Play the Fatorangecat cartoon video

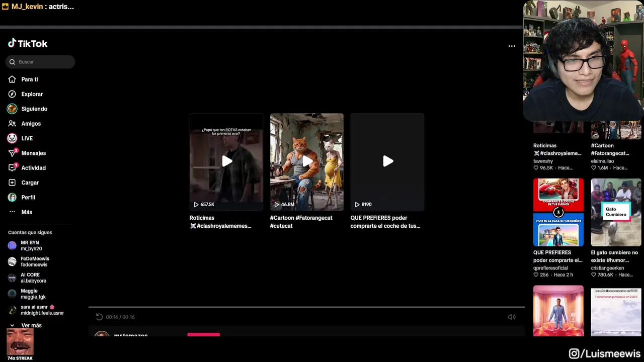tap(307, 161)
